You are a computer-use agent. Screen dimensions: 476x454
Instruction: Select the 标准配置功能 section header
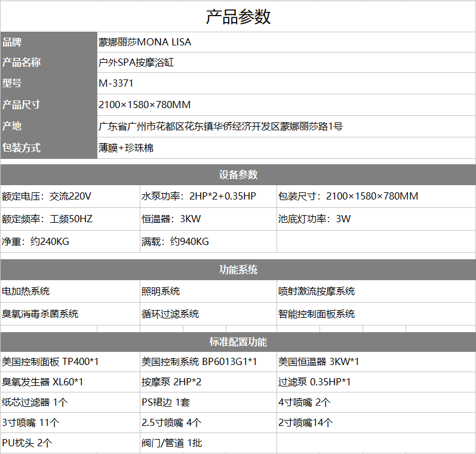(238, 342)
